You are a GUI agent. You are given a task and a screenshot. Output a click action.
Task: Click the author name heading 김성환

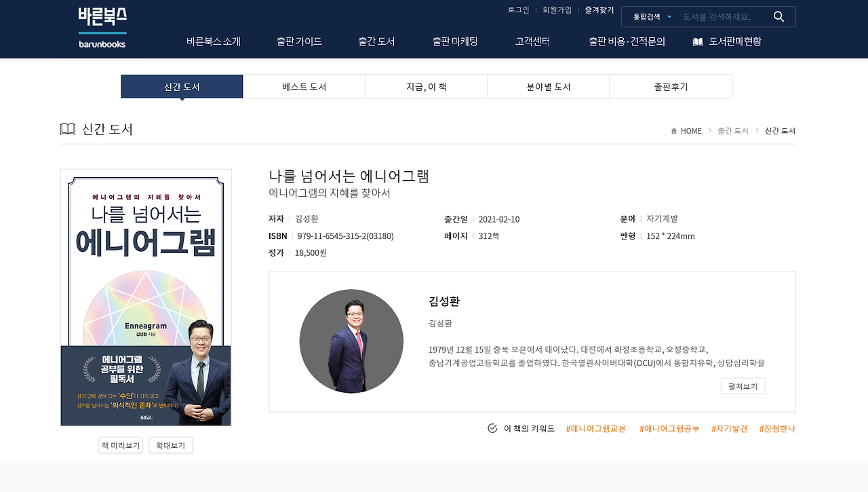pos(444,301)
